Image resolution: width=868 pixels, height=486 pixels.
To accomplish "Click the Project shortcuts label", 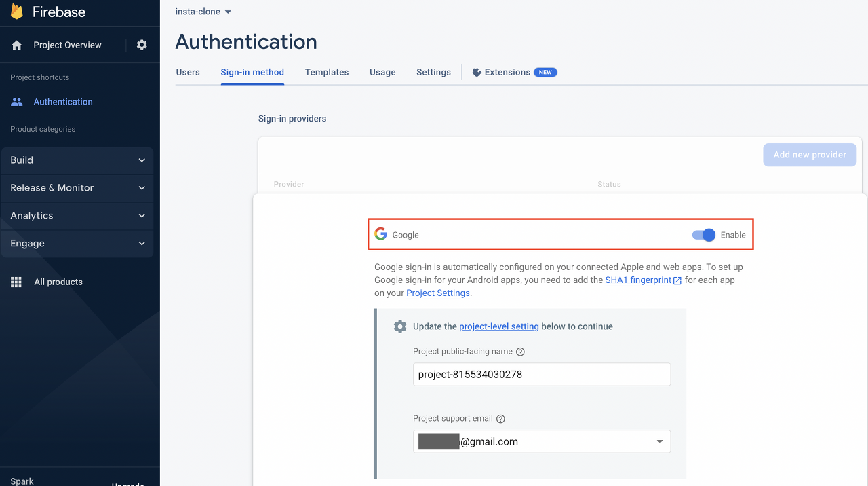I will [39, 77].
